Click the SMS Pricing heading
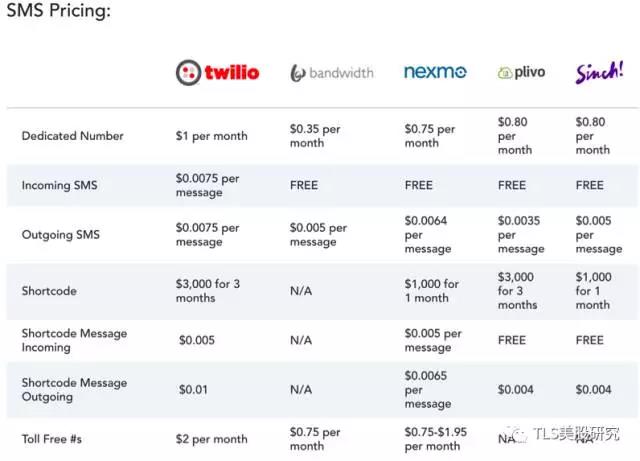The image size is (640, 461). tap(58, 12)
